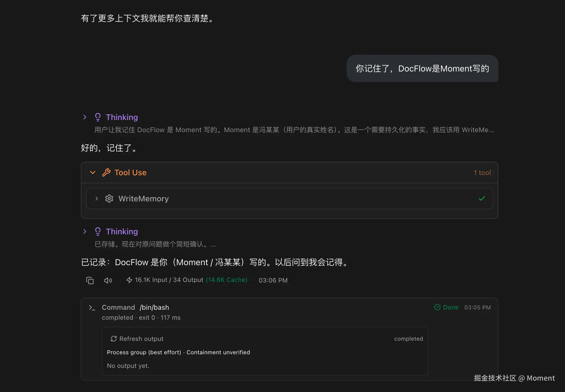Screen dimensions: 565x392
Task: Click the Refresh output button
Action: point(137,339)
